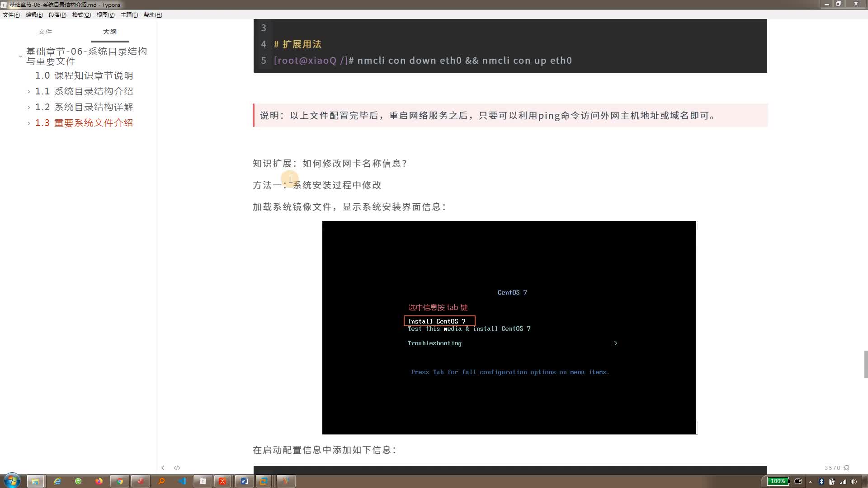Hide the sidebar with the left arrow
868x488 pixels.
coord(163,468)
